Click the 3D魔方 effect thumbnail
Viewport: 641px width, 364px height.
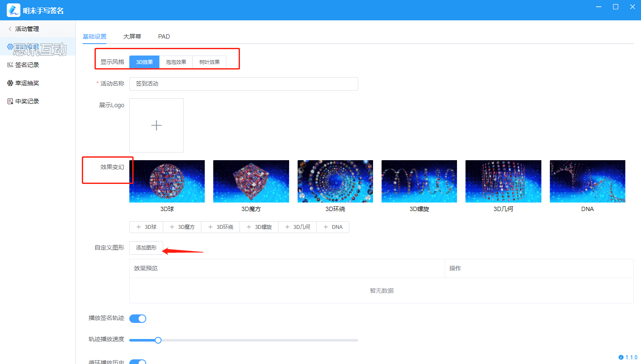pos(251,181)
